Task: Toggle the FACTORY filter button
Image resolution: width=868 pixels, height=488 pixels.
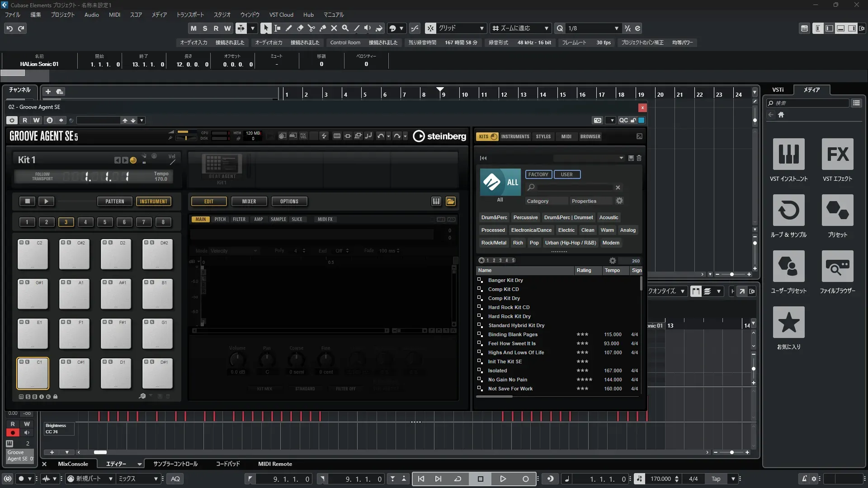Action: tap(538, 174)
